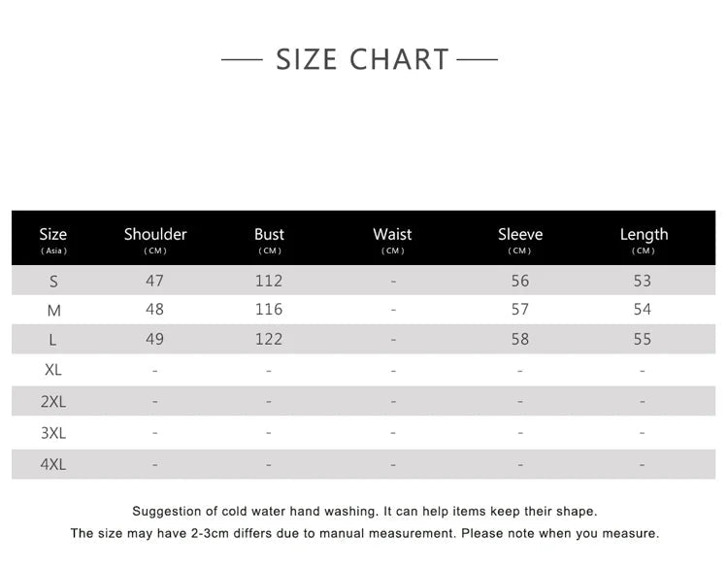728x568 pixels.
Task: Select the XL size row label
Action: 53,370
